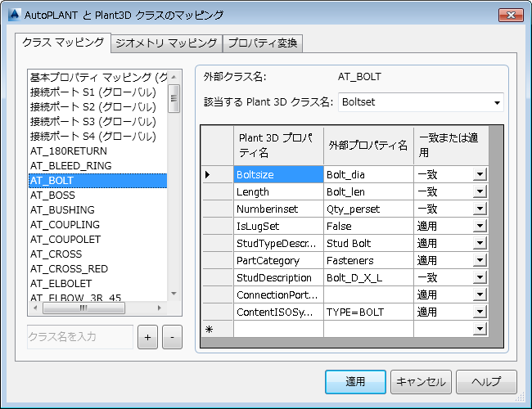Click the 一致または適用 column header

tap(451, 146)
